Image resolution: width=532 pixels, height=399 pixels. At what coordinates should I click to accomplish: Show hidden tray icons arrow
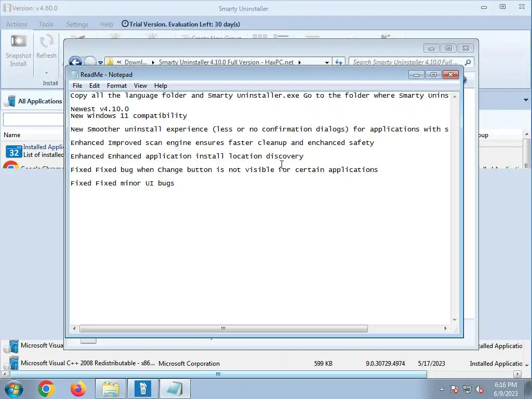click(442, 390)
